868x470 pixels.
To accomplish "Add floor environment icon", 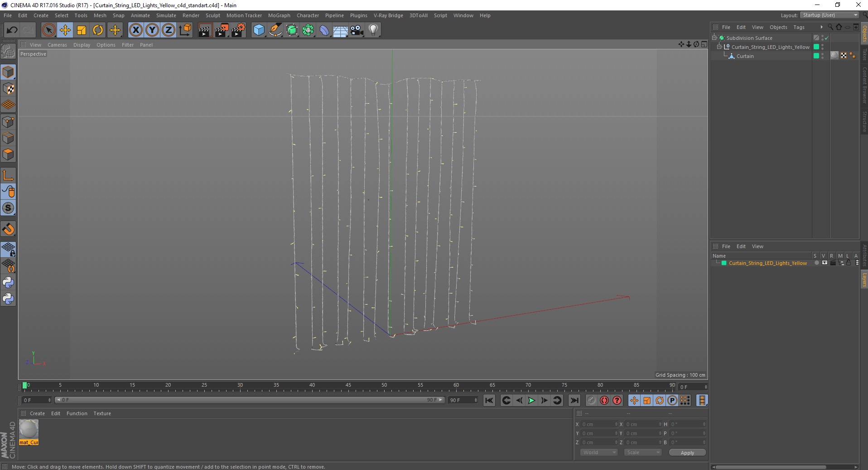I will [341, 30].
